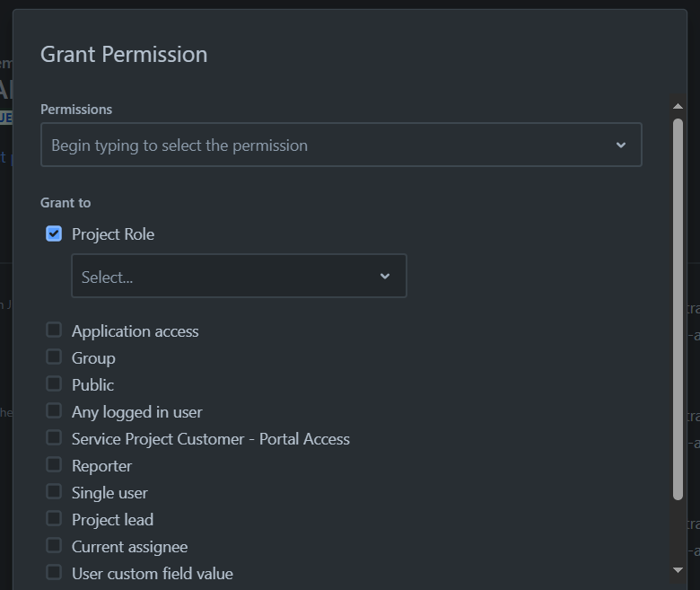The image size is (700, 590).
Task: Open the Permissions dropdown chevron
Action: point(620,145)
